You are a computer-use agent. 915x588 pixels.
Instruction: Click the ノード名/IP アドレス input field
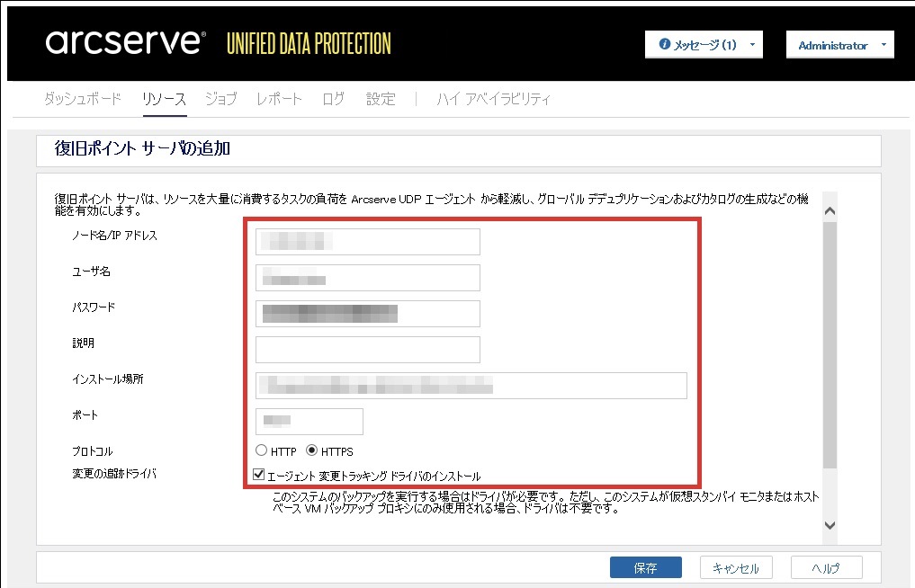coord(368,242)
